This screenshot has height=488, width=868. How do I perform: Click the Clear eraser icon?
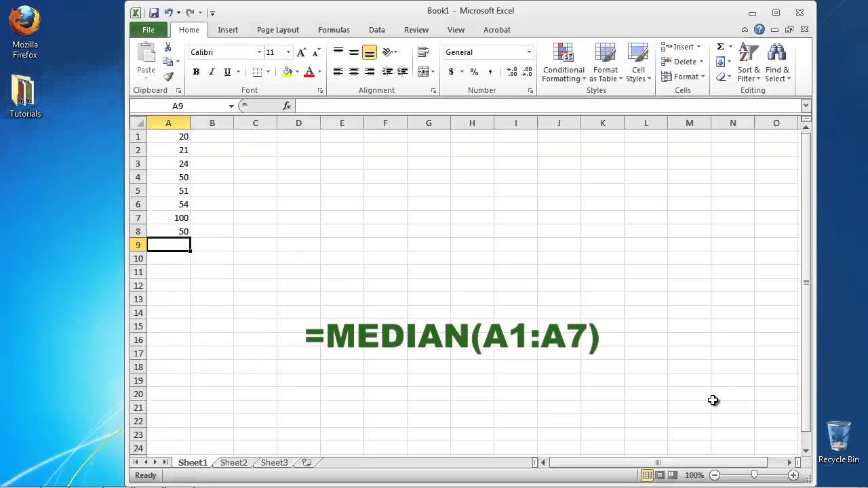coord(720,77)
